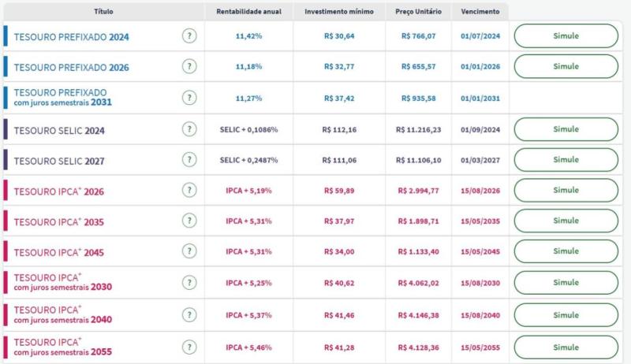Simulate Tesouro Prefixado 2024 investment
This screenshot has height=364, width=631.
(x=566, y=35)
